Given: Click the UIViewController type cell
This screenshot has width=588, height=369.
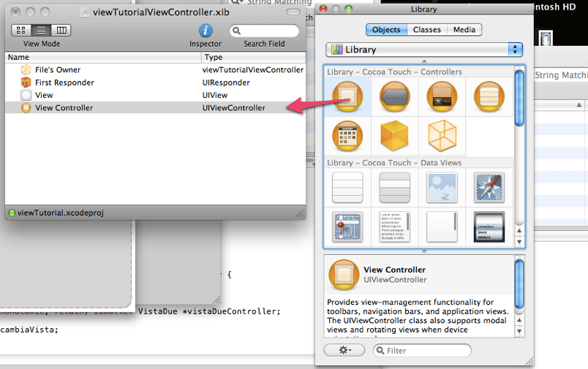Looking at the screenshot, I should pos(233,108).
